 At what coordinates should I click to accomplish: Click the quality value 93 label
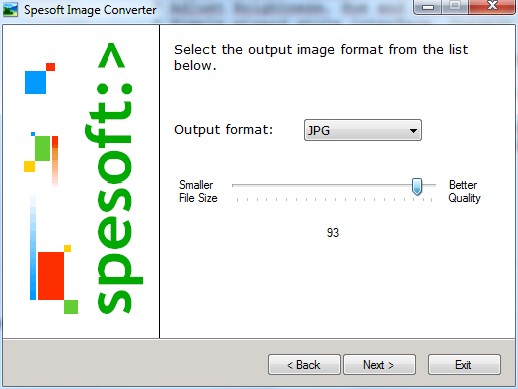pos(333,233)
